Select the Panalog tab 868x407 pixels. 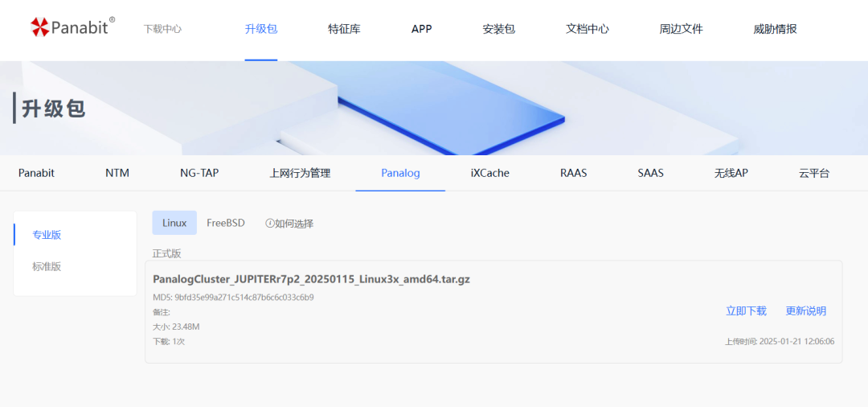pyautogui.click(x=400, y=173)
